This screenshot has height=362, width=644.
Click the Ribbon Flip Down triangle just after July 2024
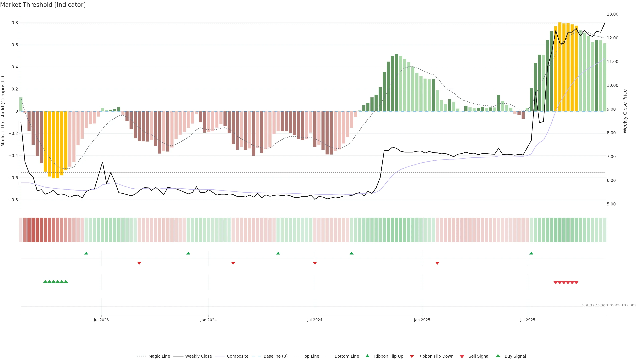tap(315, 263)
